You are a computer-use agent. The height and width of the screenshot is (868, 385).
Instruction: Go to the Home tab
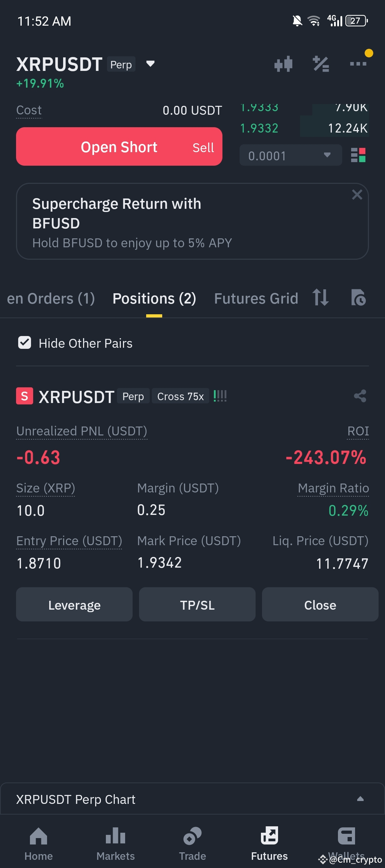coord(38,844)
